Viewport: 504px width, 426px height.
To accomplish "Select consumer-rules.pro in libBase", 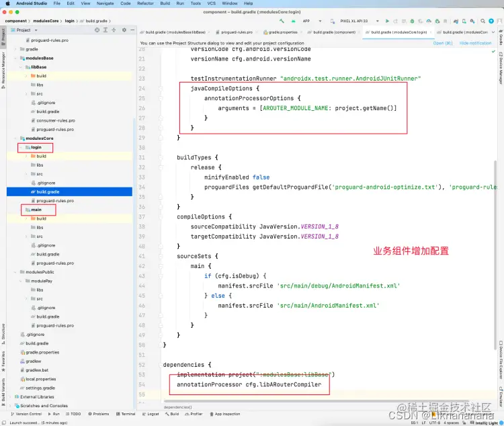I will tap(56, 120).
